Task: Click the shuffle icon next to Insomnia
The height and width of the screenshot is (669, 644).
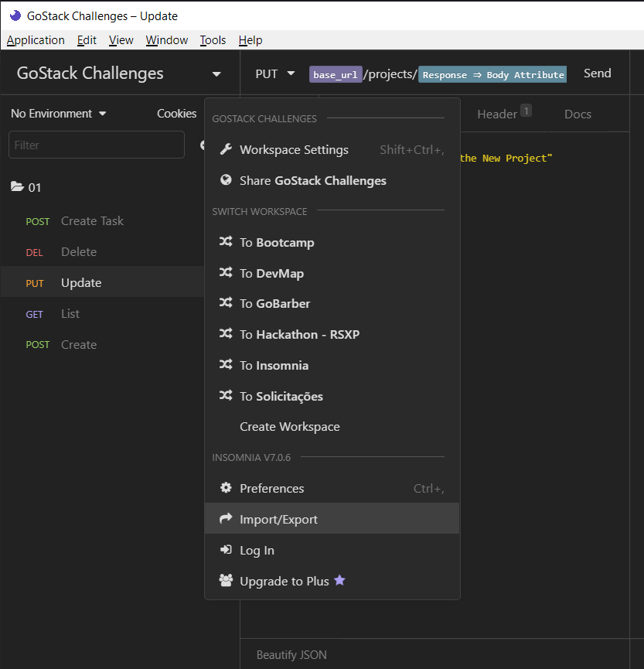Action: (x=226, y=364)
